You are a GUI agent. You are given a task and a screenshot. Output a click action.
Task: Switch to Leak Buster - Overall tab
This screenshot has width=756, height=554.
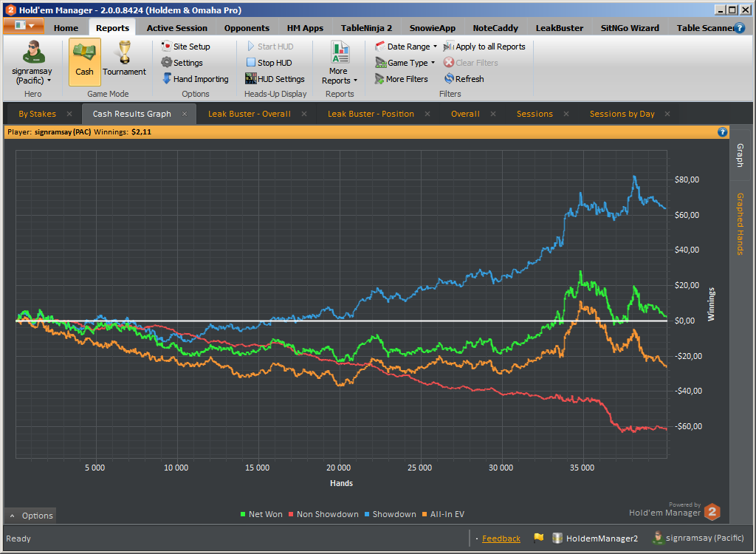(x=250, y=114)
